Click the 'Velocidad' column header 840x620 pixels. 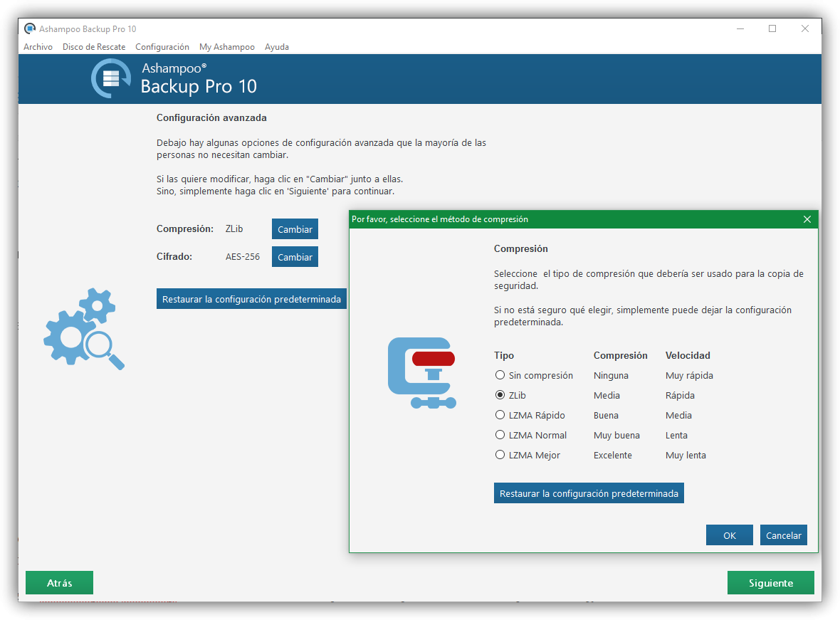[688, 355]
